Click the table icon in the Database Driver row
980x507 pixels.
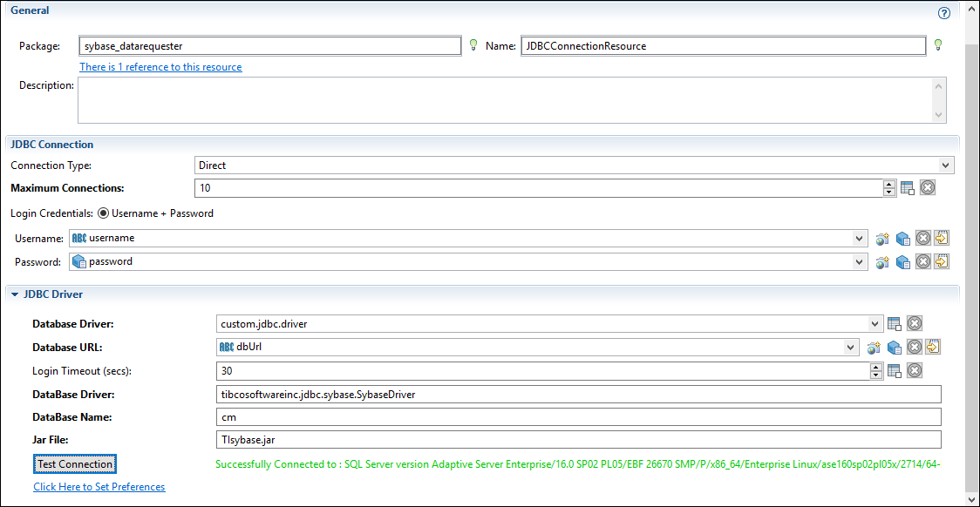click(x=895, y=324)
